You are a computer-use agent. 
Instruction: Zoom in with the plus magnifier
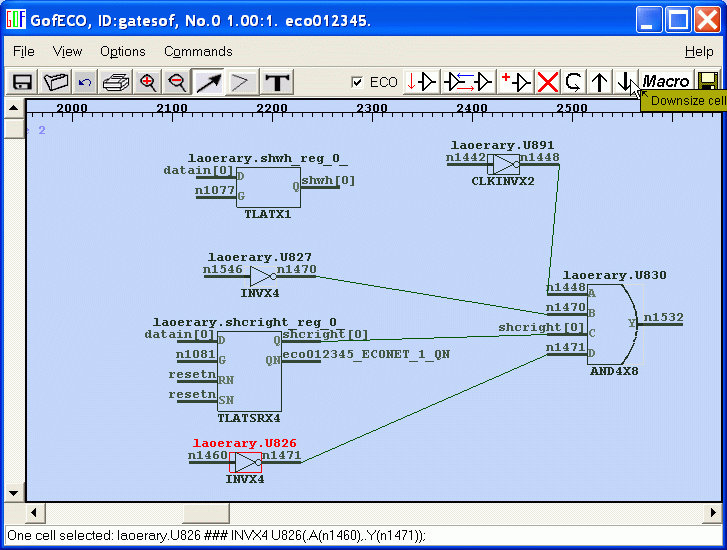[147, 83]
